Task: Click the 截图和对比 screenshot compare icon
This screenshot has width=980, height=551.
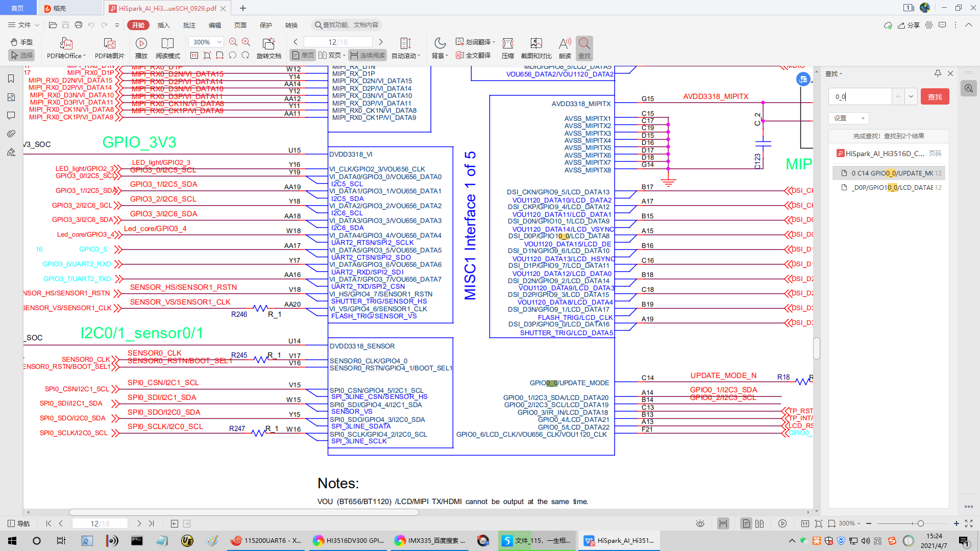Action: coord(536,43)
